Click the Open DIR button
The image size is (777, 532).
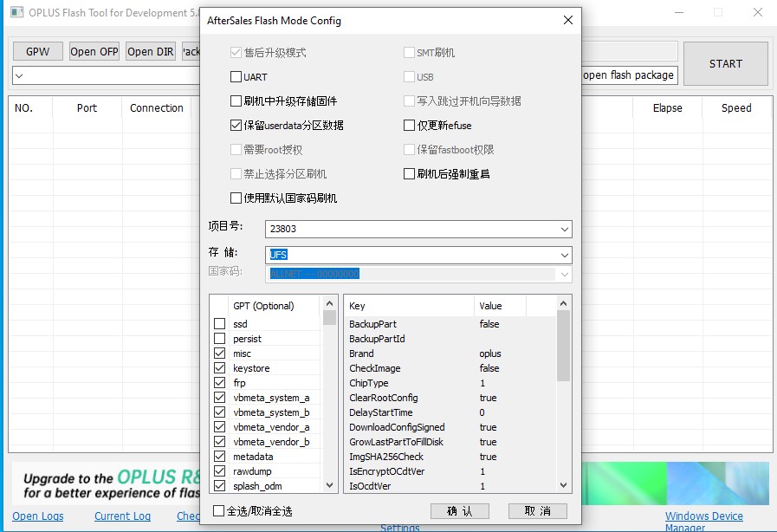[149, 51]
